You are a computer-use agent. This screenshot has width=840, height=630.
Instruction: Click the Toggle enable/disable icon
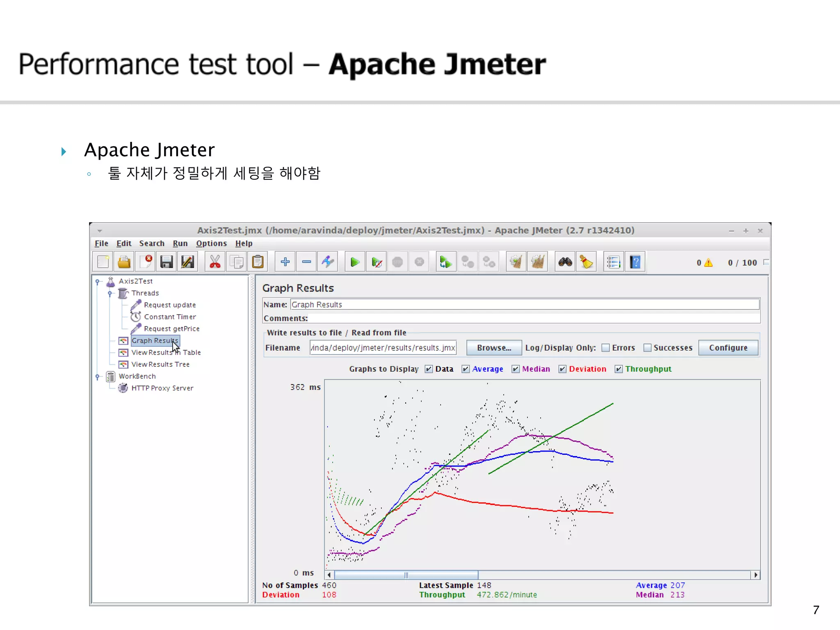328,262
